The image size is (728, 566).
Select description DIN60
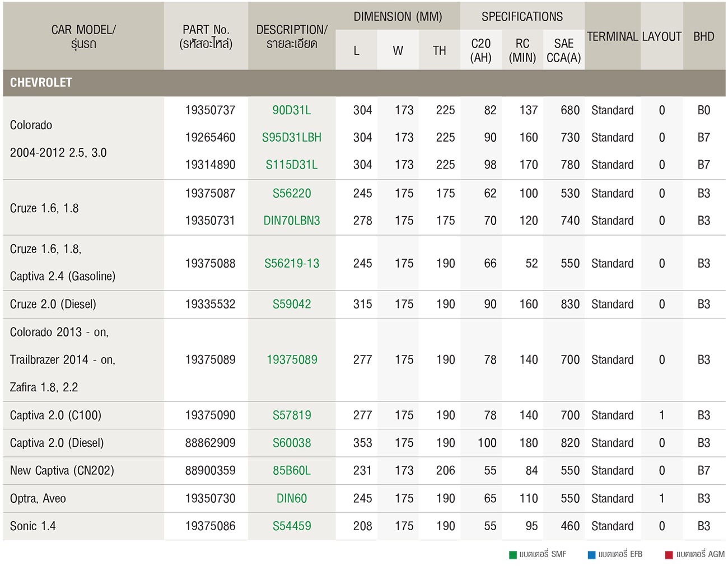pyautogui.click(x=292, y=499)
